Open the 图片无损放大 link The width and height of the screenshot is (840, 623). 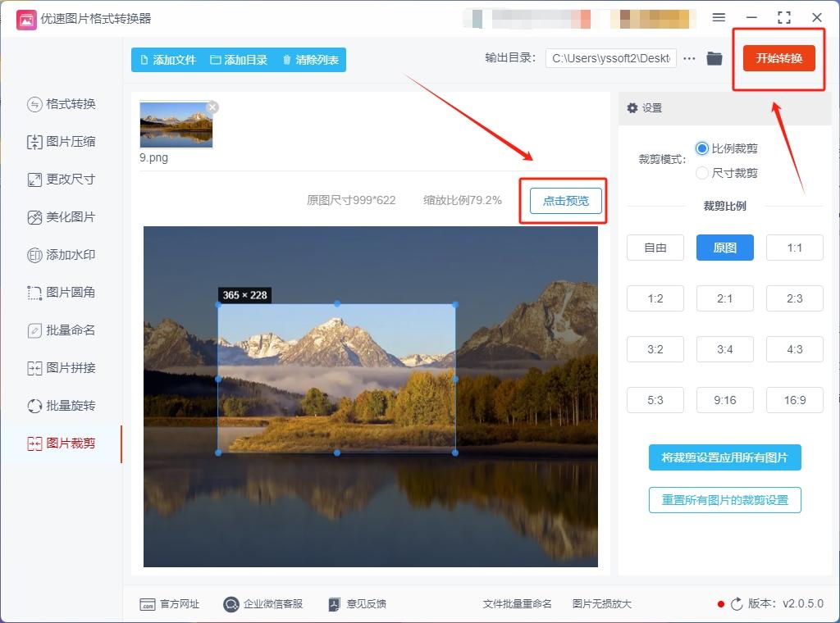[x=601, y=604]
